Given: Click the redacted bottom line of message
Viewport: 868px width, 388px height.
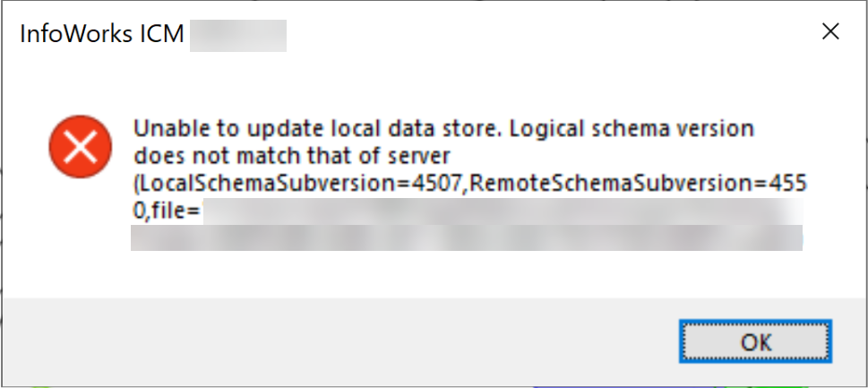Looking at the screenshot, I should (466, 238).
